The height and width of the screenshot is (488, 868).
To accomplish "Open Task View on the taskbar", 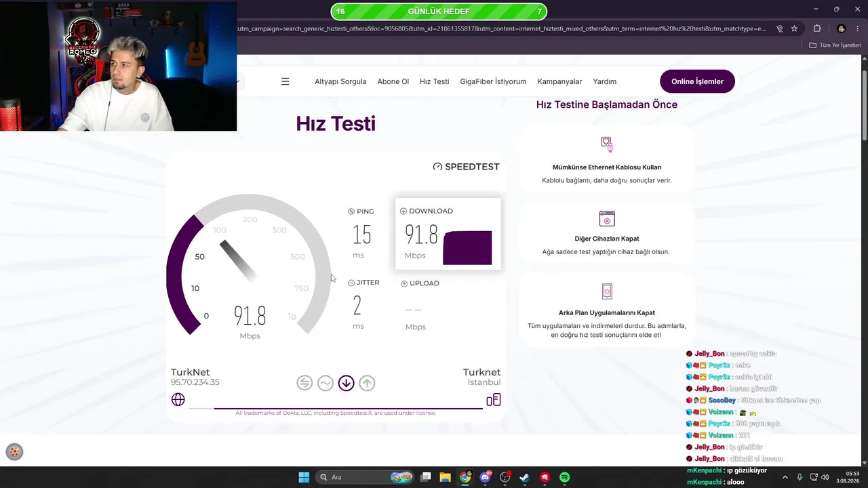I will click(426, 477).
